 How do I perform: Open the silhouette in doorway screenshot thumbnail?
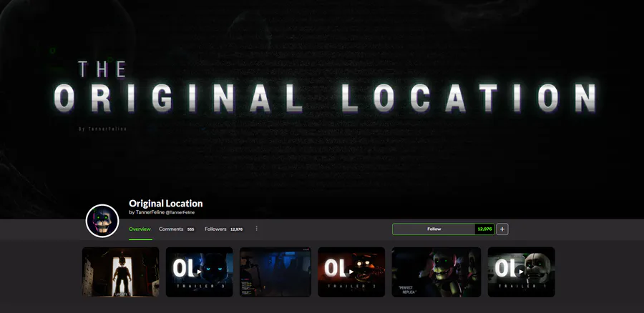(x=120, y=272)
